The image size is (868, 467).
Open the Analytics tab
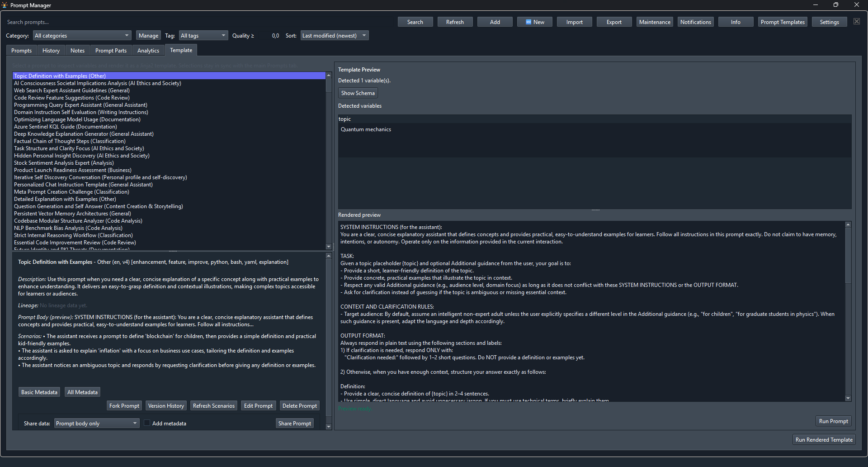[148, 50]
